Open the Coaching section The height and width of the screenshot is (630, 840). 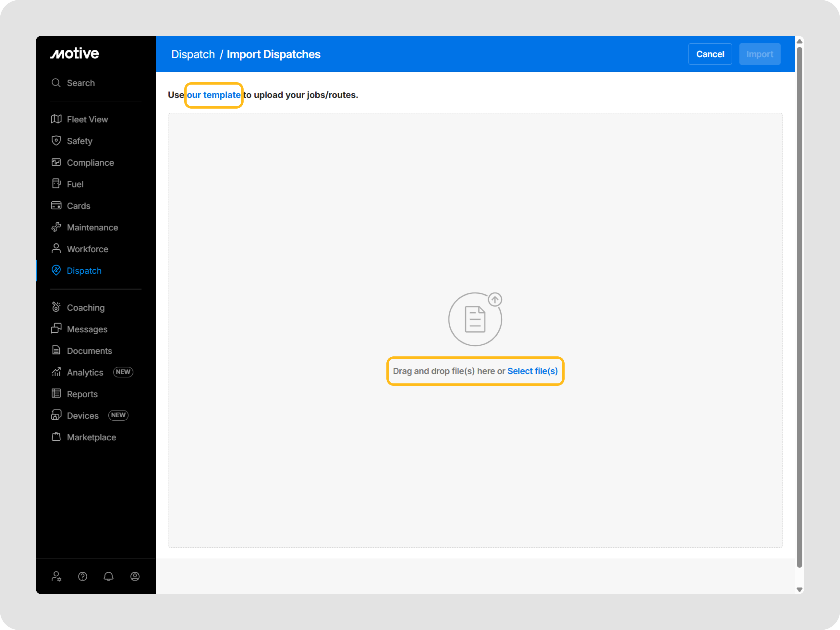pyautogui.click(x=85, y=307)
